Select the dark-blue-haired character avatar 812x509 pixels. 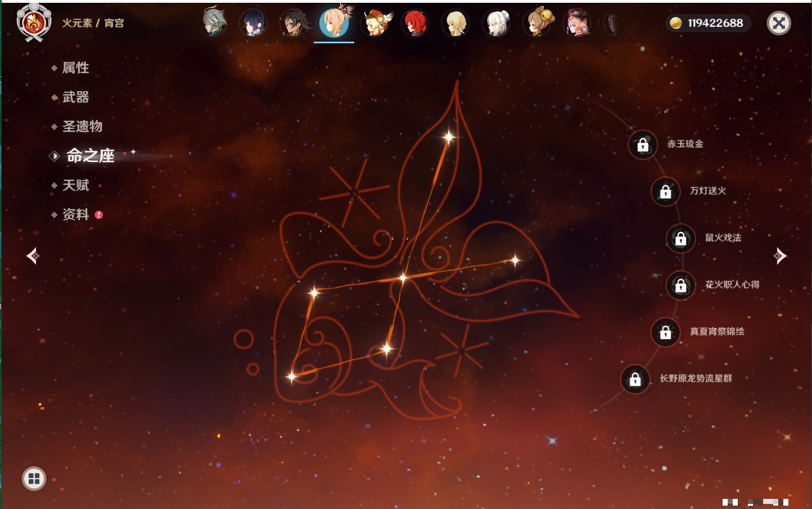click(253, 23)
